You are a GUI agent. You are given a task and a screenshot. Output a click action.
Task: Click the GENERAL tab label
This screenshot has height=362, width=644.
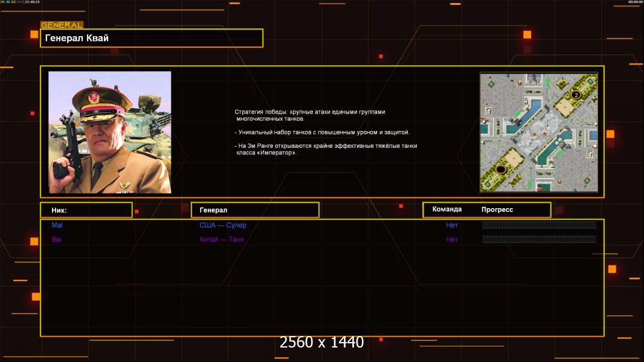62,25
